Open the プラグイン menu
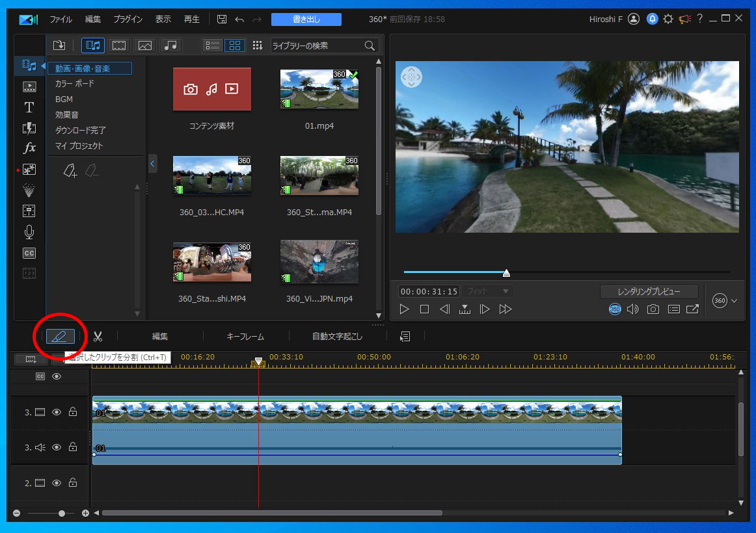756x533 pixels. [128, 19]
